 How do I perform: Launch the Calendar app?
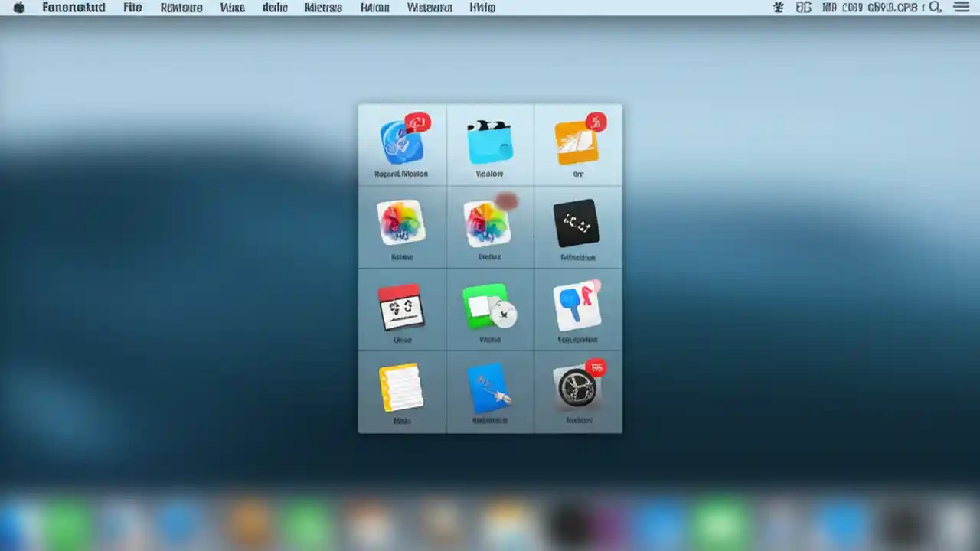click(x=401, y=306)
